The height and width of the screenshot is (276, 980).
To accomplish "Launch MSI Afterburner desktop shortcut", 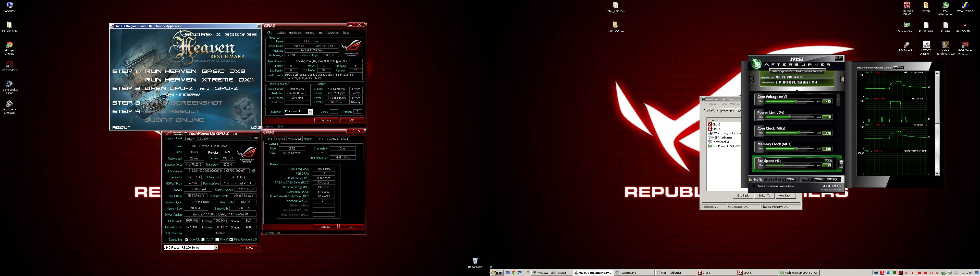I will 945,9.
